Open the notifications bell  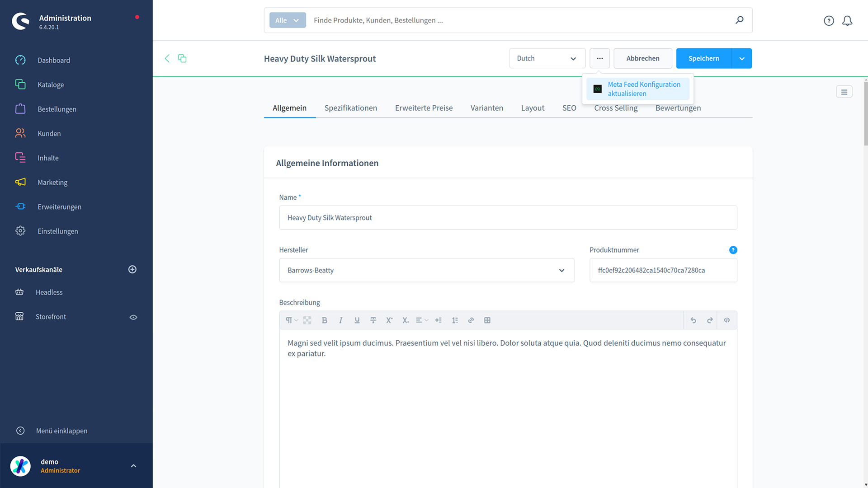click(847, 21)
